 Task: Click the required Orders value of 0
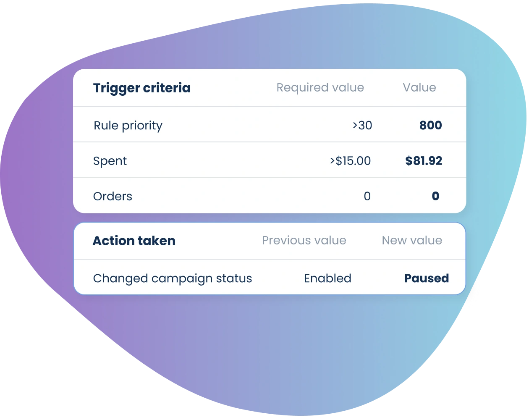pos(367,196)
